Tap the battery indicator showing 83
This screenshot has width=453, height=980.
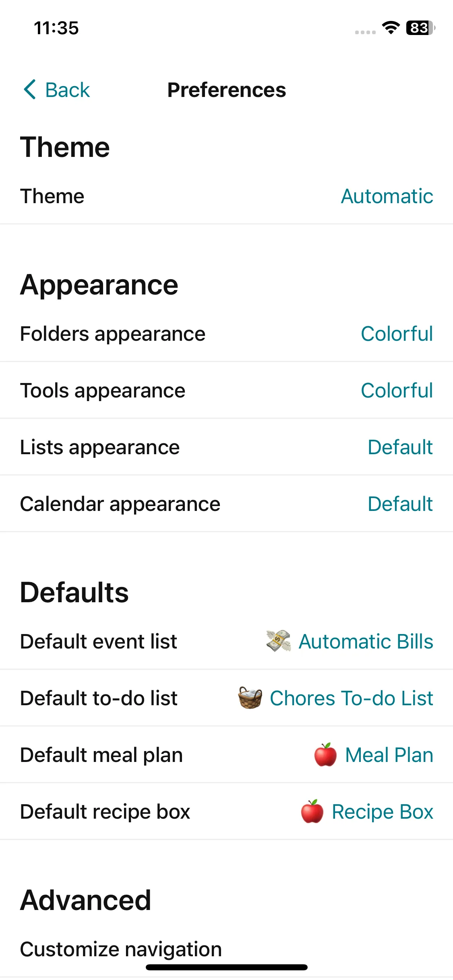[420, 28]
